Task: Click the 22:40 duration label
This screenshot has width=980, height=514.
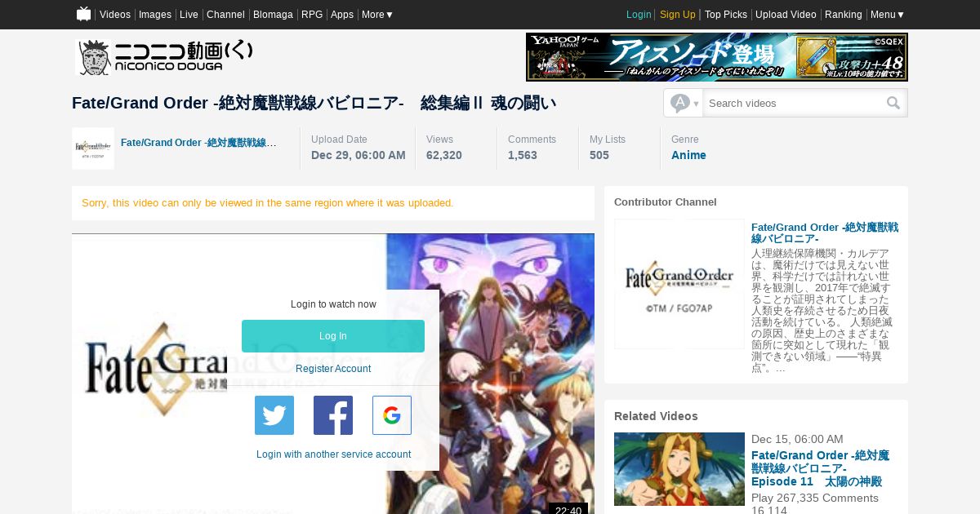Action: point(568,510)
